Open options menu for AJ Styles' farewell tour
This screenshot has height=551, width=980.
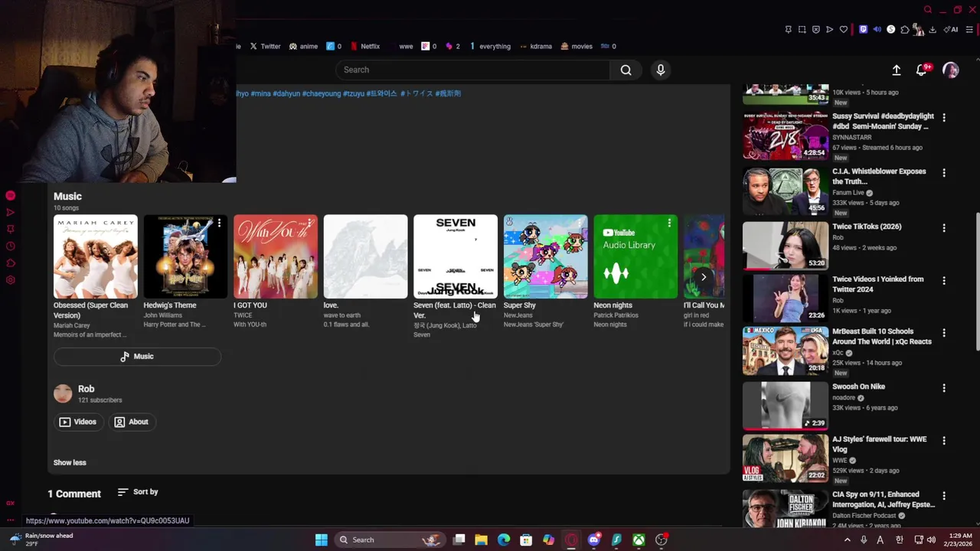tap(944, 441)
